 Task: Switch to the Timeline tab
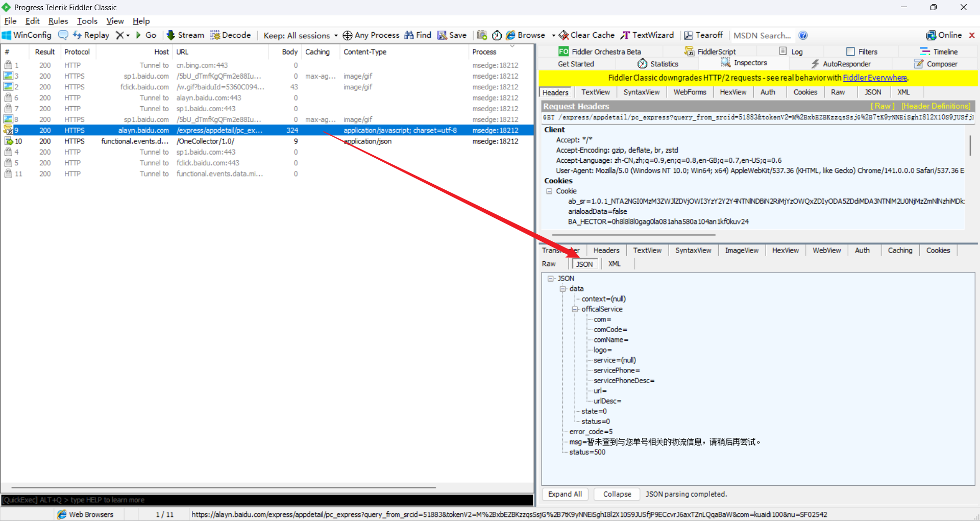[x=939, y=52]
